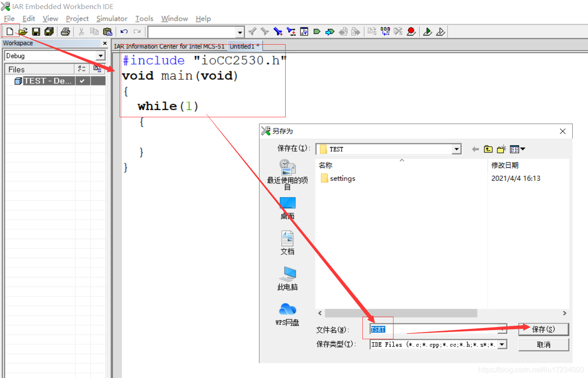Click the Open file toolbar icon
The image size is (588, 378).
(x=23, y=32)
